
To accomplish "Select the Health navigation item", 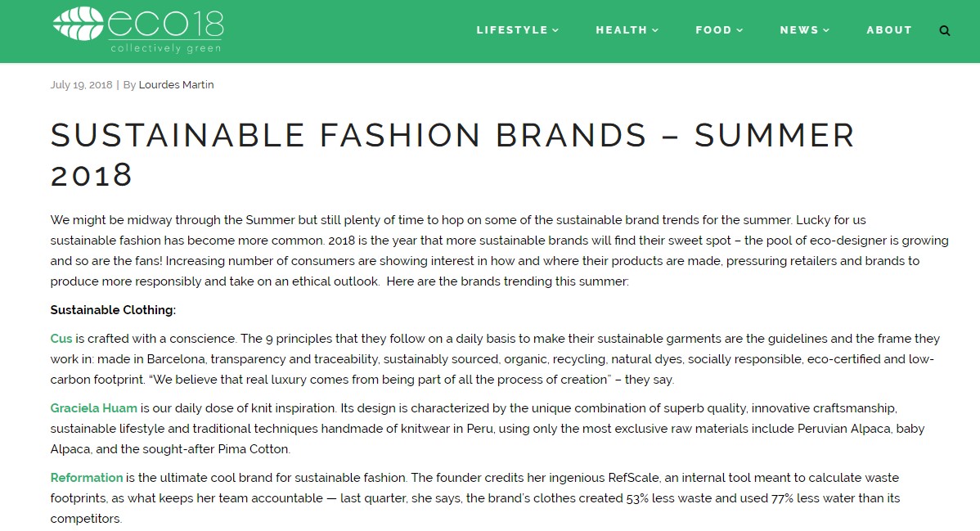I will [621, 30].
